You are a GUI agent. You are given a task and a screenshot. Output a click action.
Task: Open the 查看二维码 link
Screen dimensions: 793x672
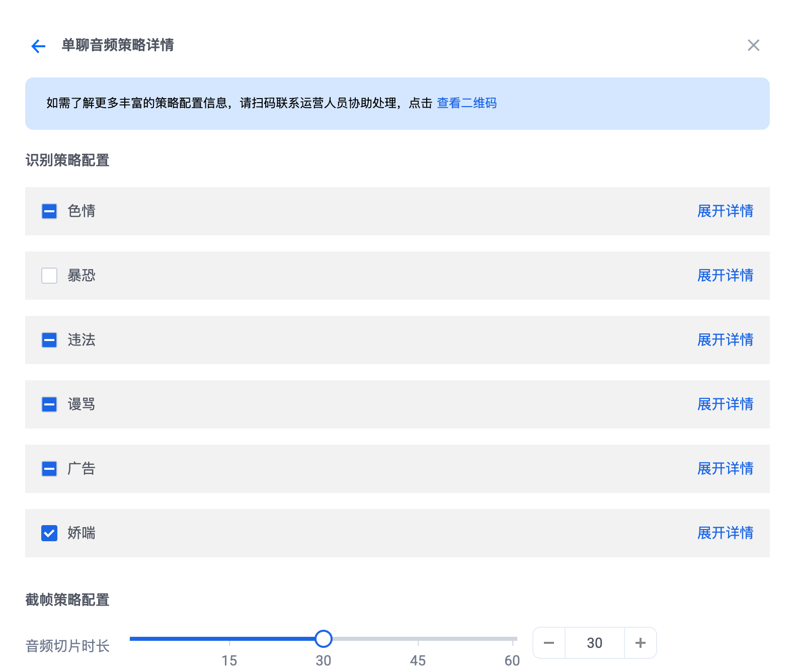(x=466, y=103)
